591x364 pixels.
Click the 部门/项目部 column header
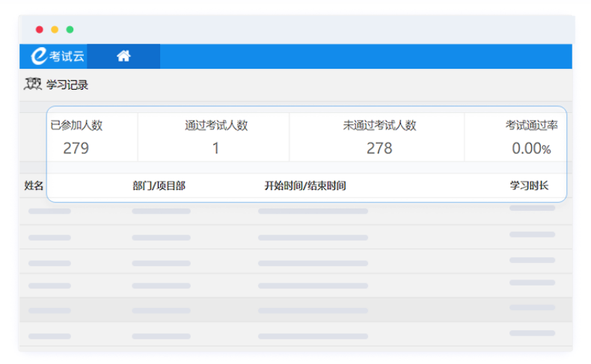pyautogui.click(x=159, y=185)
